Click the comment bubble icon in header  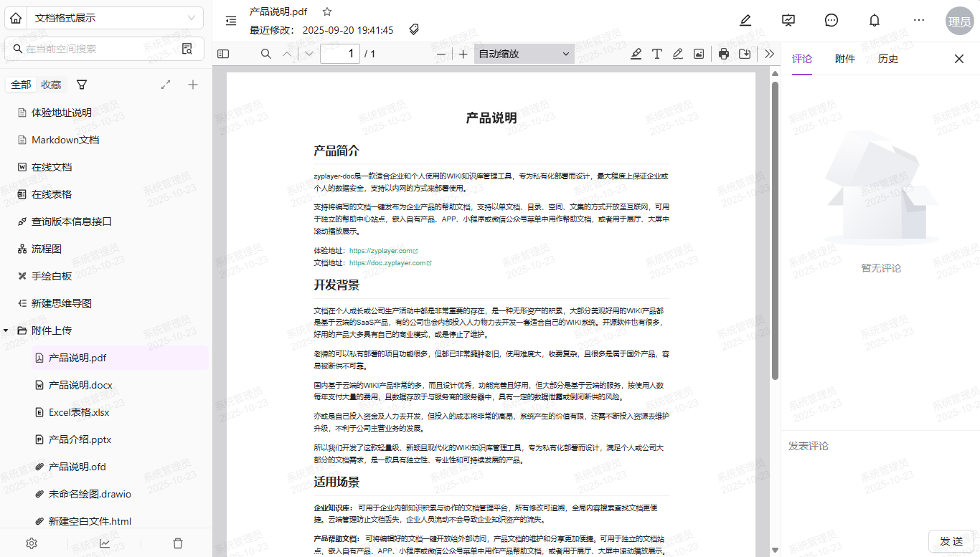pyautogui.click(x=831, y=20)
